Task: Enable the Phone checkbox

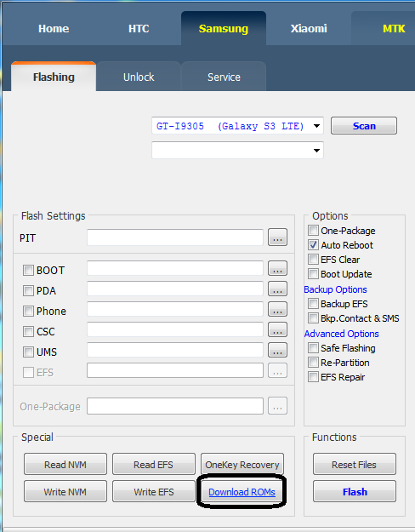Action: coord(28,312)
